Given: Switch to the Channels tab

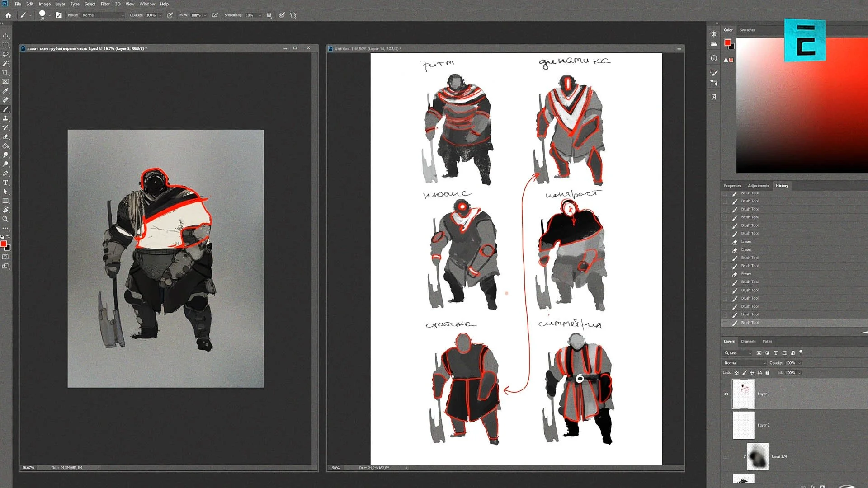Looking at the screenshot, I should click(x=748, y=341).
